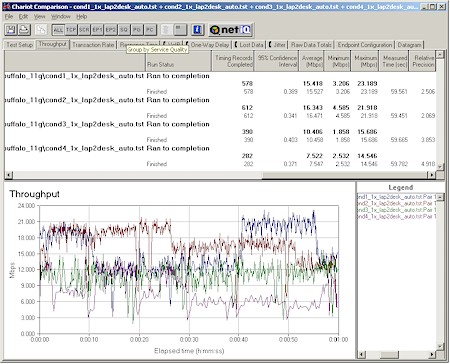Click the results table scroll-left arrow
Screen dimensions: 450x364
(x=8, y=175)
